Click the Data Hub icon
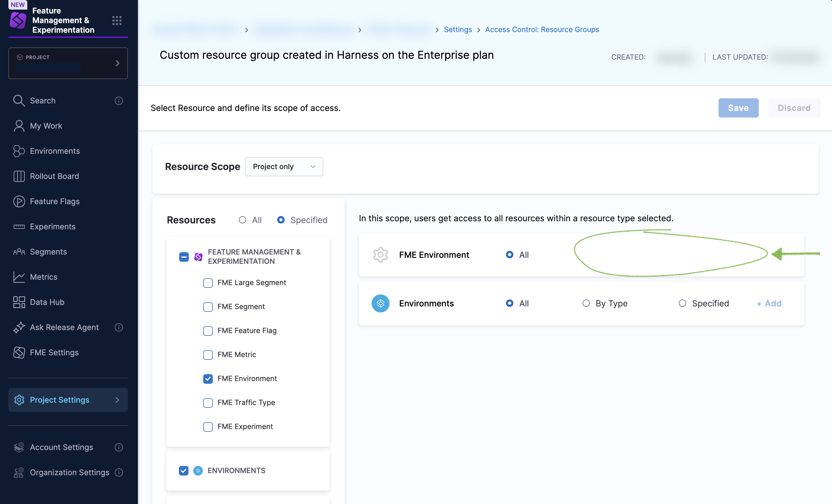The image size is (832, 504). point(19,302)
